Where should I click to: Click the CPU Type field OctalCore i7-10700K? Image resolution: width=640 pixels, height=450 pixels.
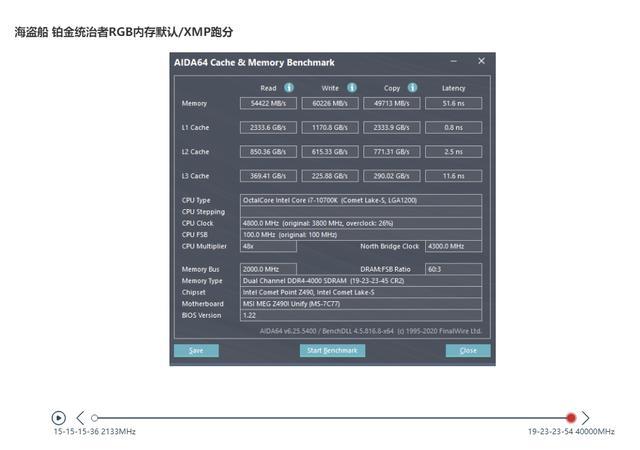point(361,200)
